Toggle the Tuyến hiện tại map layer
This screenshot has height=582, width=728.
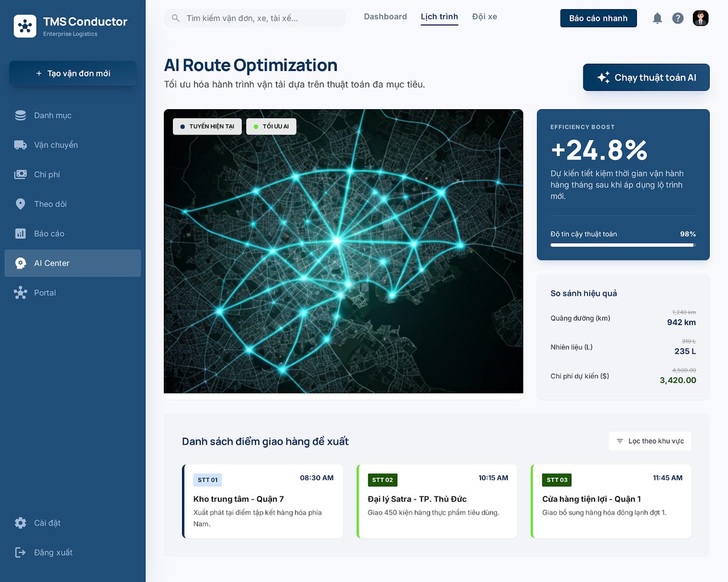point(207,126)
